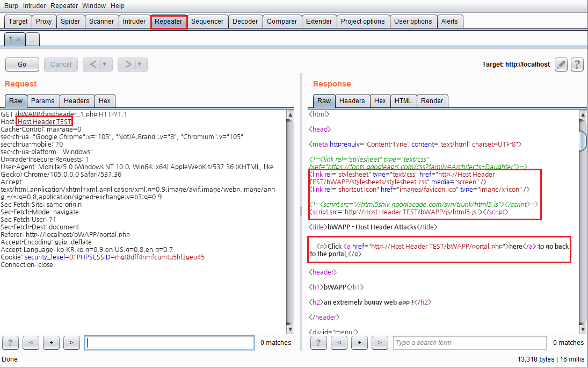Select the Repeater tool tab
The height and width of the screenshot is (368, 588).
(x=169, y=21)
